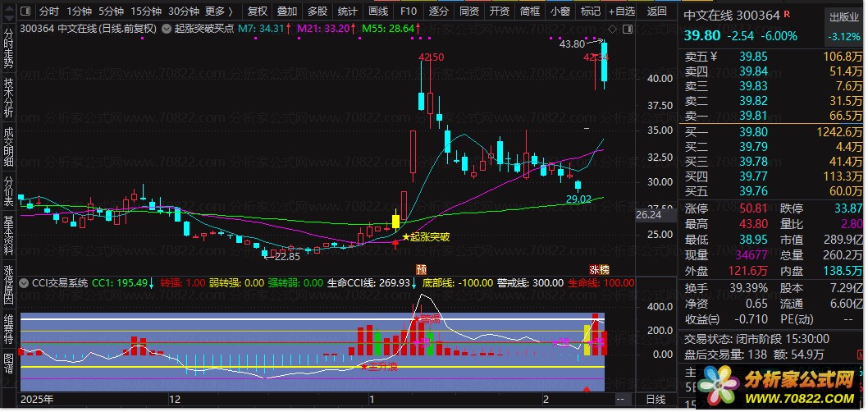This screenshot has width=868, height=412.
Task: Open the 统计 statistics tool
Action: tap(347, 11)
